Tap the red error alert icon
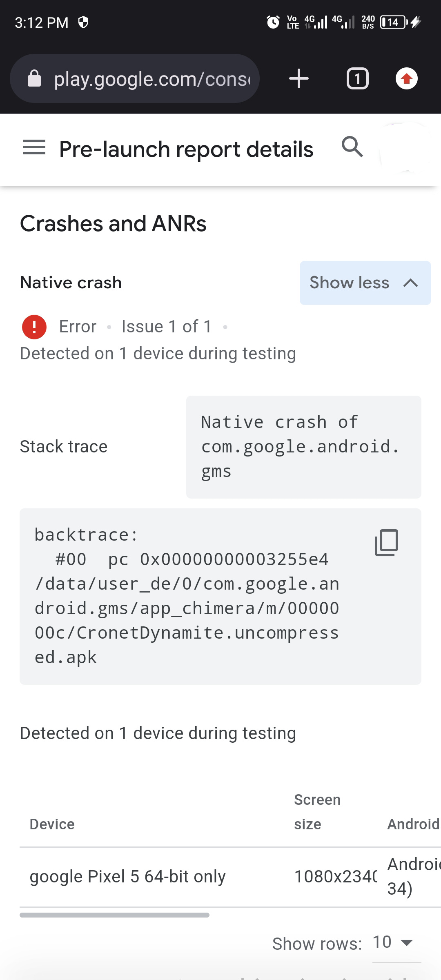441x980 pixels. pos(34,327)
